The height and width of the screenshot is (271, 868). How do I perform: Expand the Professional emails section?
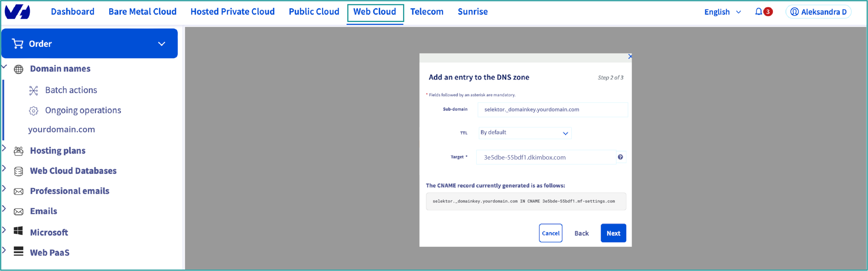pyautogui.click(x=4, y=188)
